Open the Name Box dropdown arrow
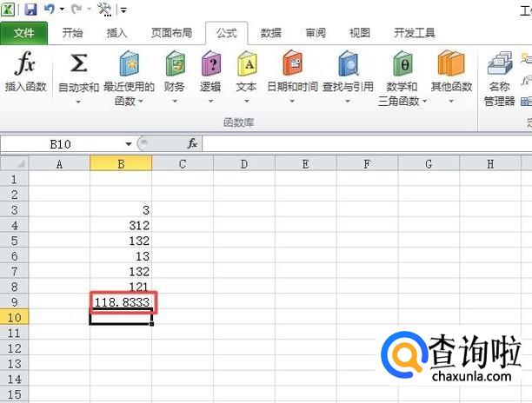Image resolution: width=532 pixels, height=403 pixels. 129,144
